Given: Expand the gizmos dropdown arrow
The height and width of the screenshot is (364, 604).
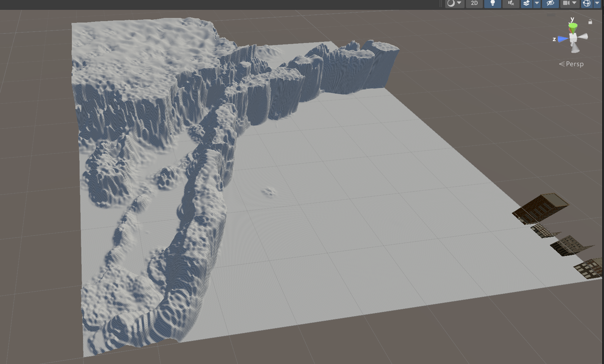Looking at the screenshot, I should [597, 3].
